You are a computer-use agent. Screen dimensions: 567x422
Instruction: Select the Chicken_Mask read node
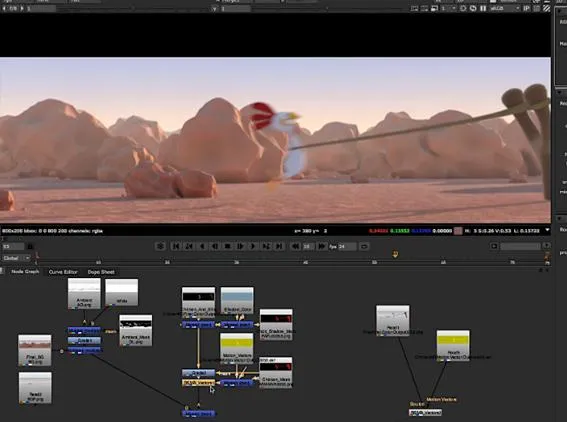click(x=276, y=373)
